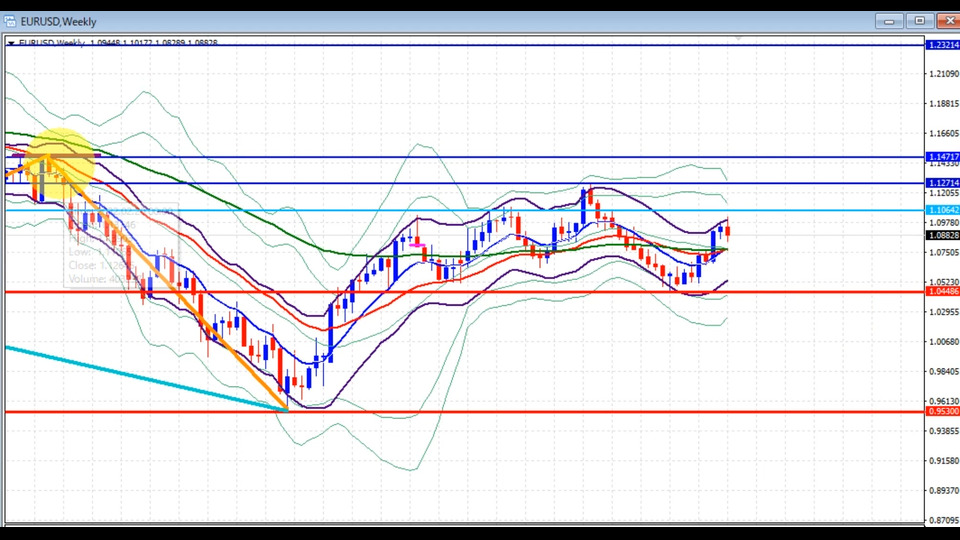Click the 1.07505 price scale value
Image resolution: width=960 pixels, height=540 pixels.
pyautogui.click(x=943, y=252)
